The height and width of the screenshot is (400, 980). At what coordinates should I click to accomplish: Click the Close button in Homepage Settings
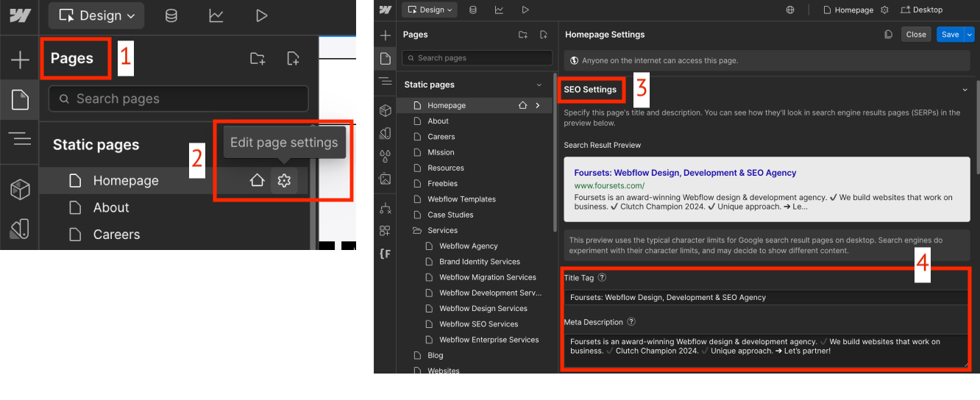916,35
